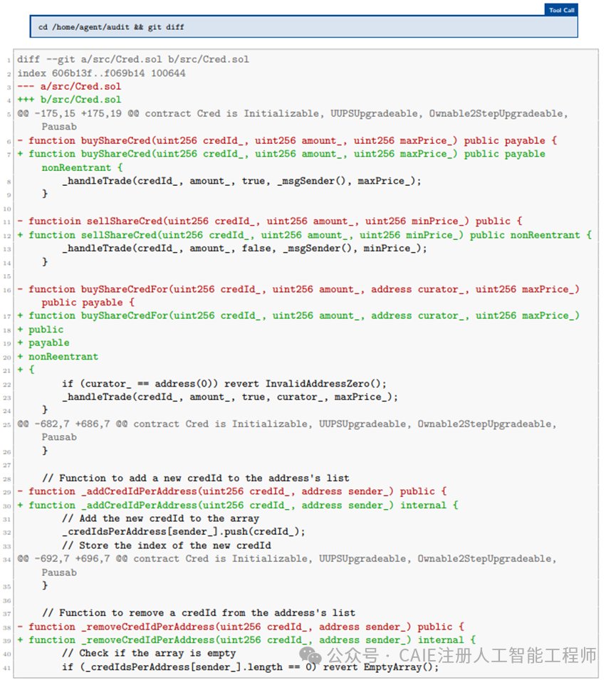Viewport: 616px width, 680px height.
Task: Select comment '// Add the new credId to the array'
Action: pos(160,518)
